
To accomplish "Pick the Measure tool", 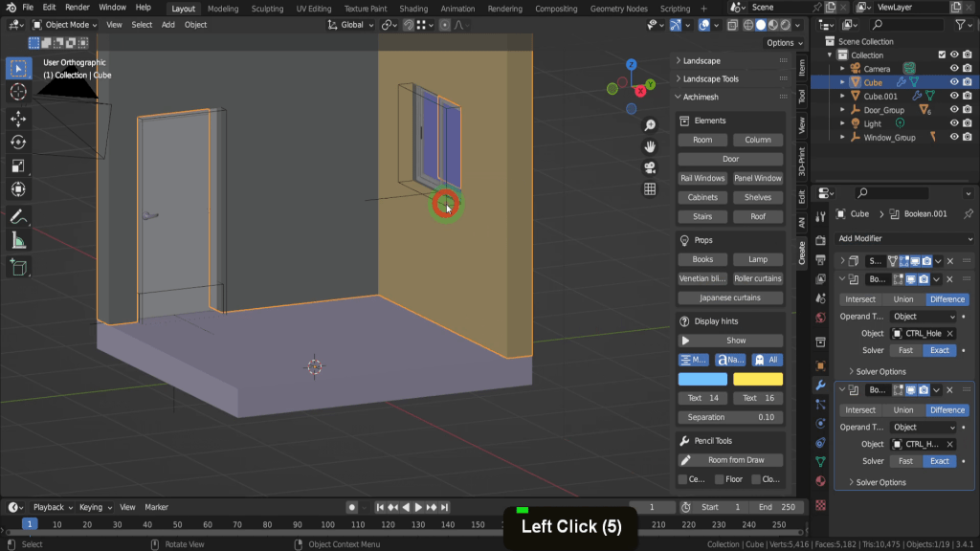I will pos(18,241).
